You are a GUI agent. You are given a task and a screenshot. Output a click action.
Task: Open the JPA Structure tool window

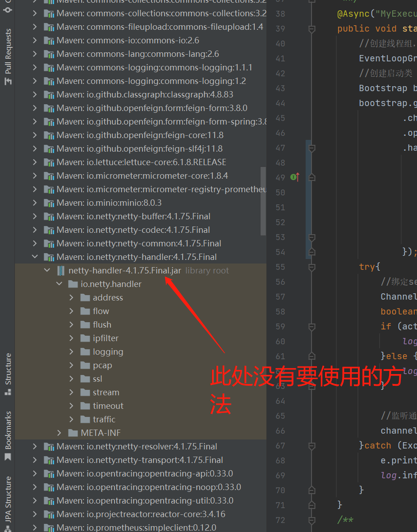(8, 504)
